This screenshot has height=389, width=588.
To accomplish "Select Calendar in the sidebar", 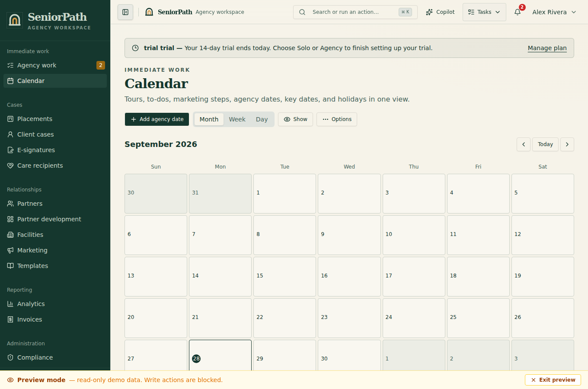I will pyautogui.click(x=55, y=81).
